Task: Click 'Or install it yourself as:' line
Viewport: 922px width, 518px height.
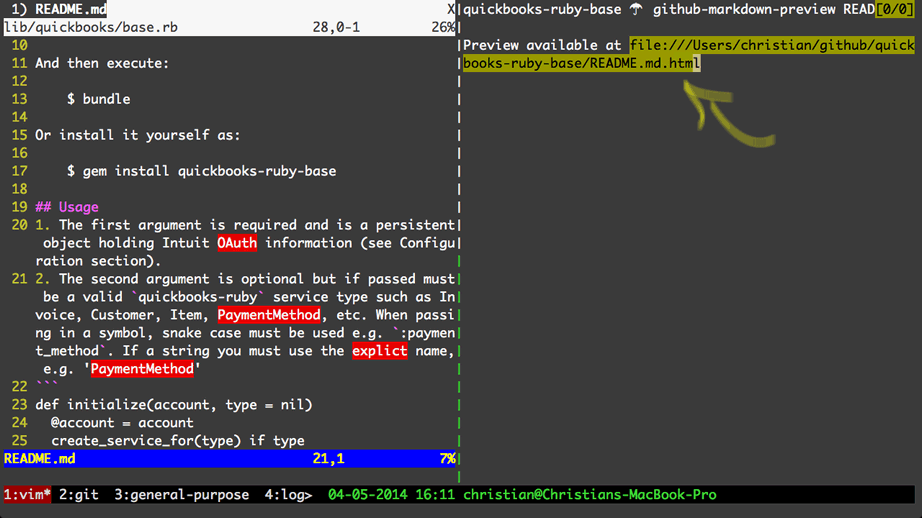Action: coord(138,135)
